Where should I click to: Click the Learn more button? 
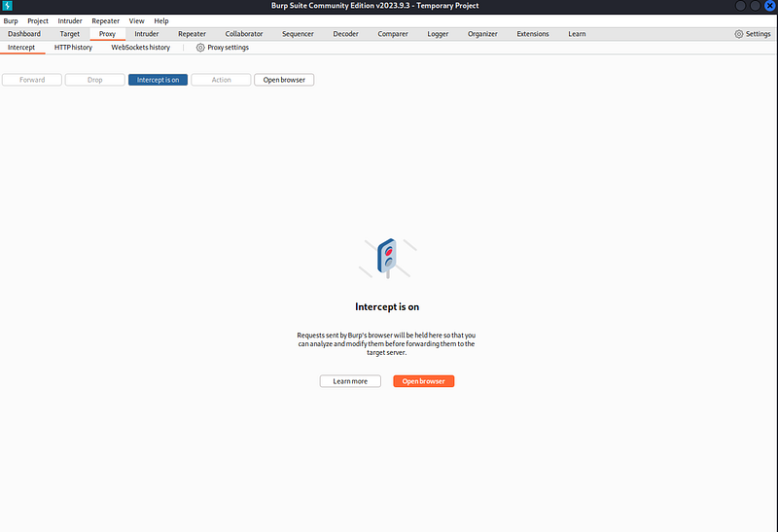click(x=350, y=381)
